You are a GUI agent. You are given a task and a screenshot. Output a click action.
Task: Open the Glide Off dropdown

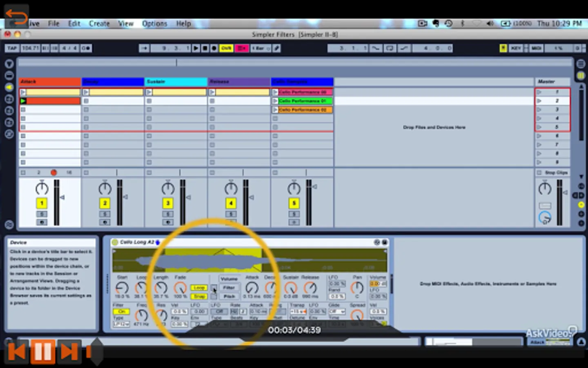coord(337,312)
